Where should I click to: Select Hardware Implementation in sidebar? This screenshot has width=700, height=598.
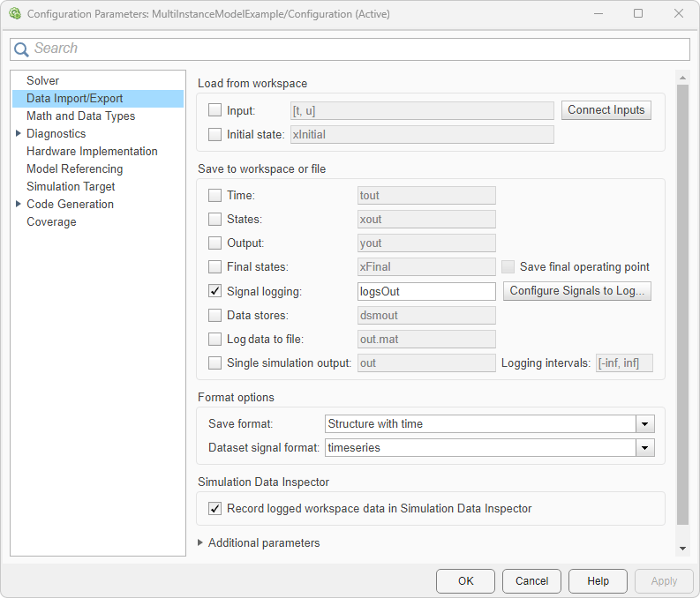pyautogui.click(x=92, y=151)
